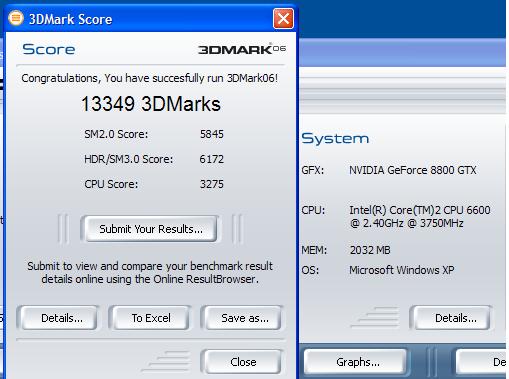Click the 3DMARK06 logo

242,49
